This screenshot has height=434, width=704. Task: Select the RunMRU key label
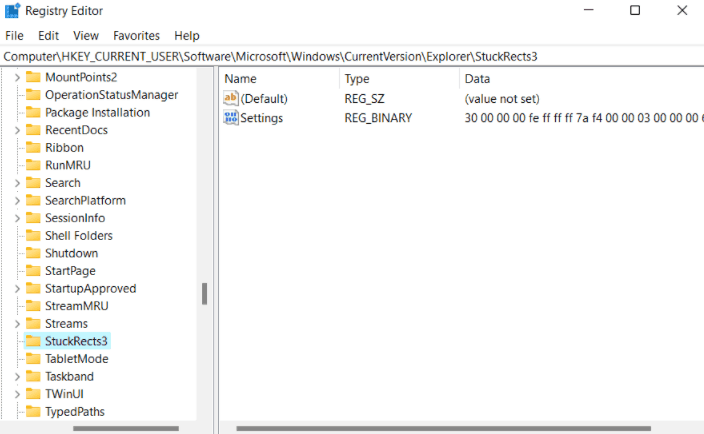68,165
